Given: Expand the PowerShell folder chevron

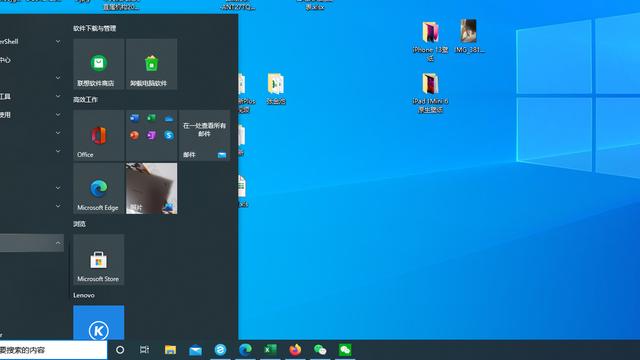Looking at the screenshot, I should pyautogui.click(x=58, y=41).
